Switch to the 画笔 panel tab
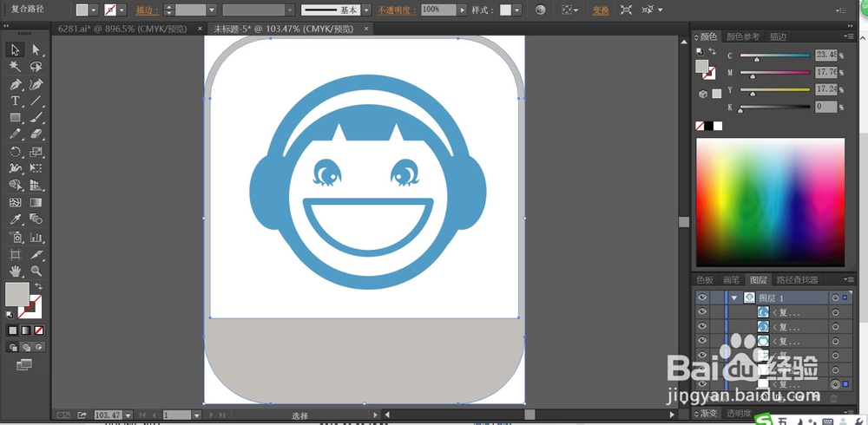This screenshot has width=868, height=425. [x=731, y=280]
